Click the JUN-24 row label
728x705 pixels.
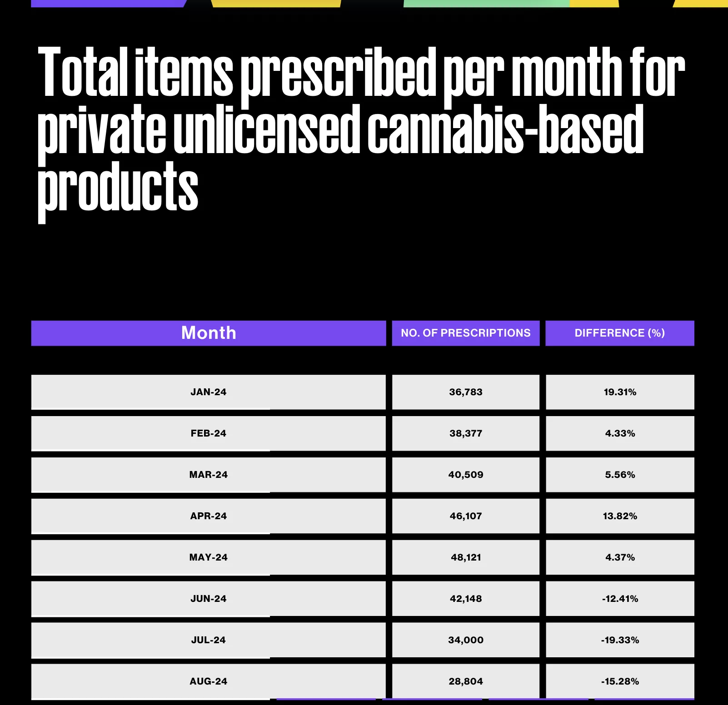(x=209, y=599)
